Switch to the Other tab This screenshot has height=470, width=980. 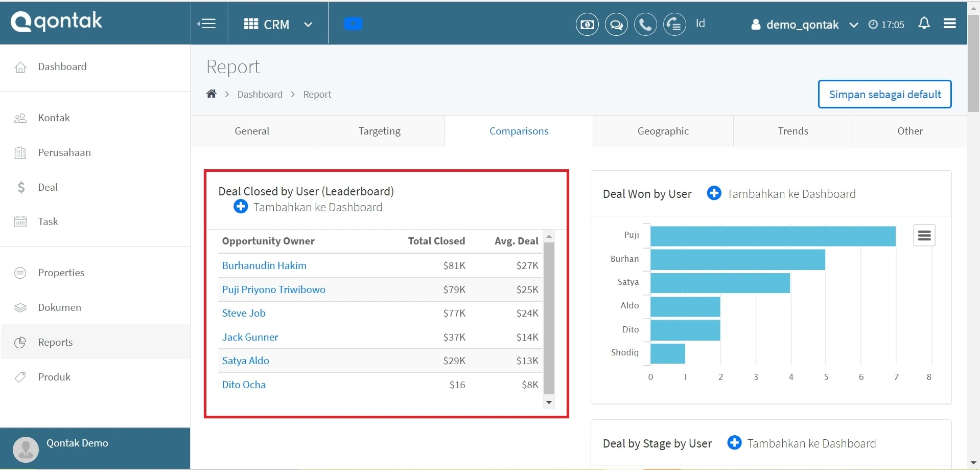click(x=910, y=131)
